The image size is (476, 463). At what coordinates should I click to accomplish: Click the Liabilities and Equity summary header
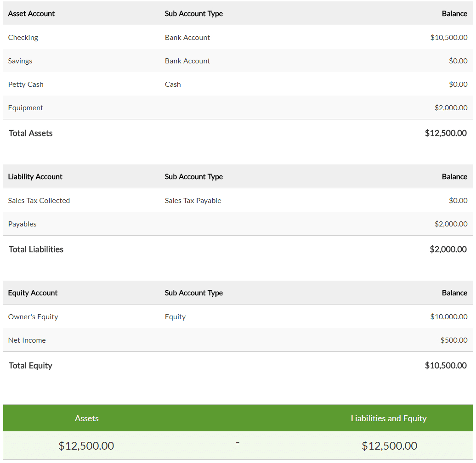tap(389, 418)
